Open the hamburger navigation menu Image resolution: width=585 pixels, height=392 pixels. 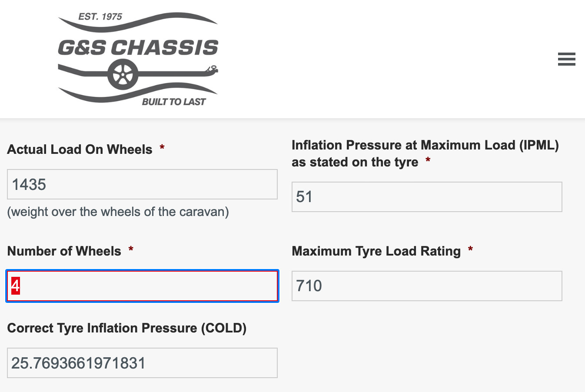pos(566,59)
